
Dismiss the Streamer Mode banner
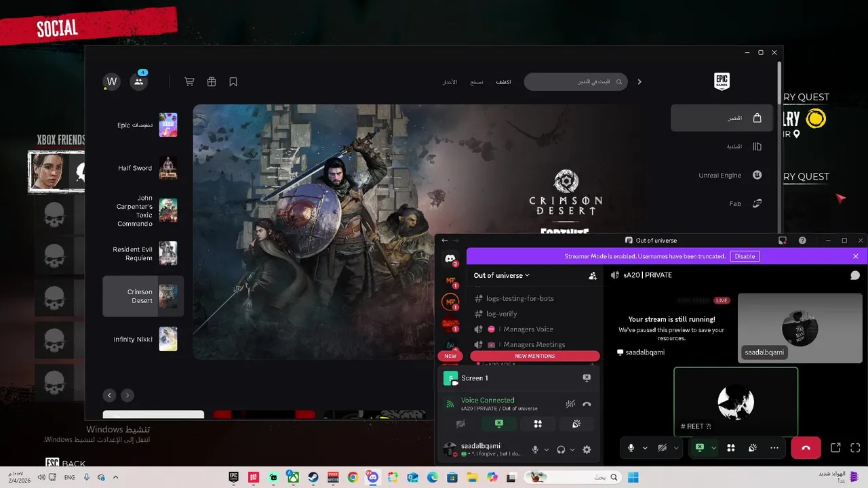click(856, 256)
